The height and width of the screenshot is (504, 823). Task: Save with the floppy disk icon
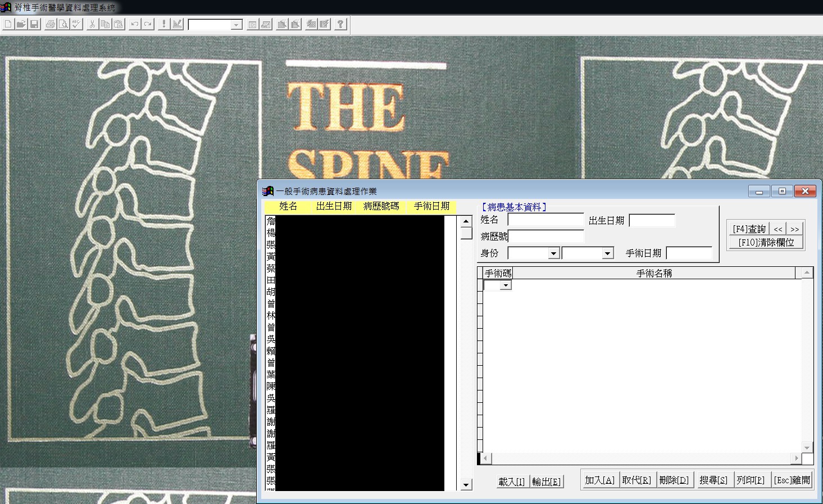pyautogui.click(x=34, y=24)
